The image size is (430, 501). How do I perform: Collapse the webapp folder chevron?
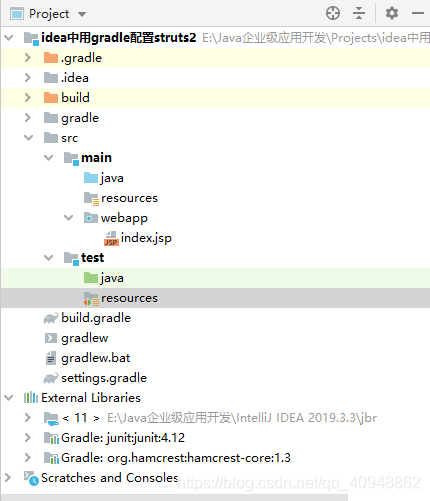click(x=69, y=218)
